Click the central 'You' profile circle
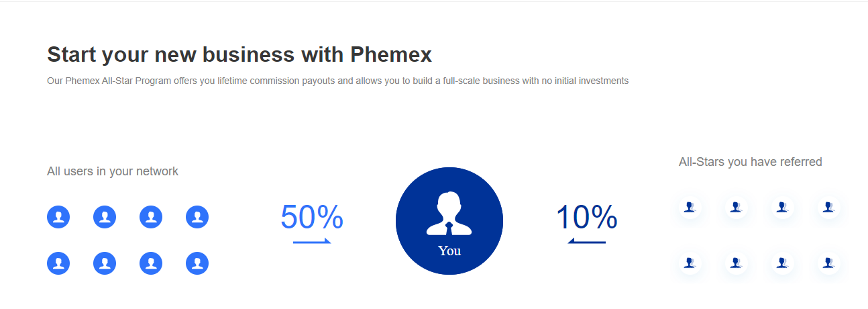The height and width of the screenshot is (309, 868). pos(449,221)
